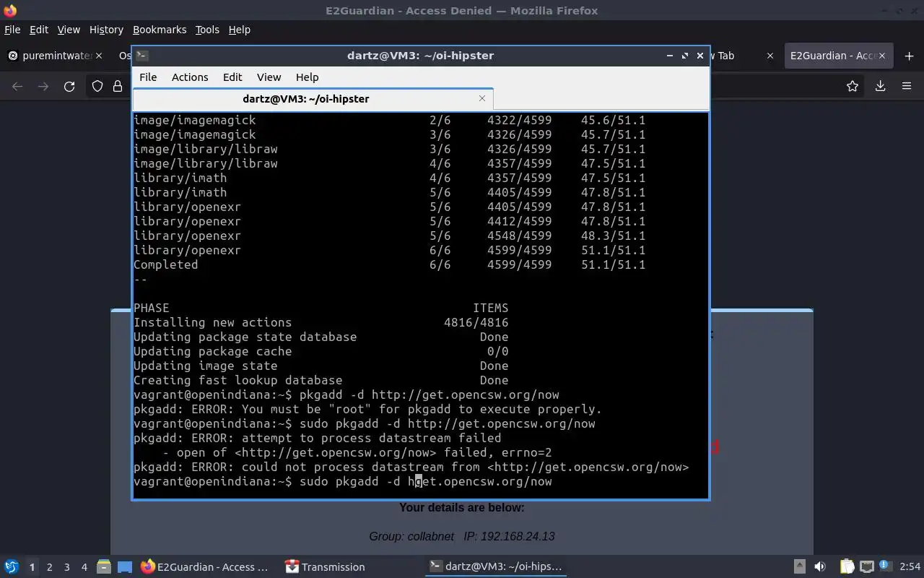This screenshot has width=924, height=578.
Task: Click the removable media eject tray icon
Action: pyautogui.click(x=800, y=567)
